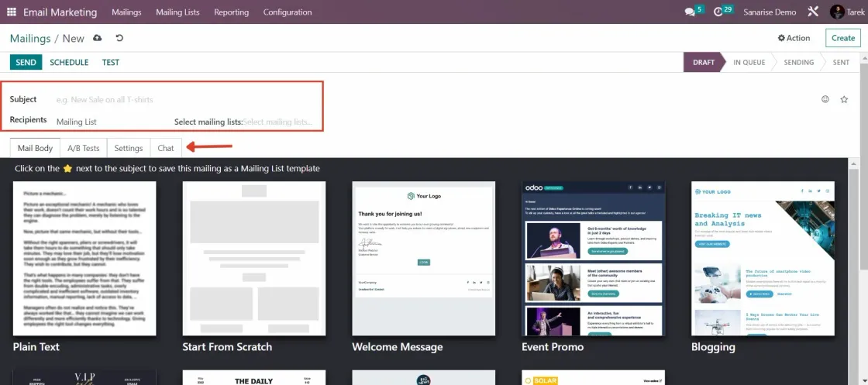The width and height of the screenshot is (868, 385).
Task: Open the Mailing Lists menu
Action: pos(177,12)
